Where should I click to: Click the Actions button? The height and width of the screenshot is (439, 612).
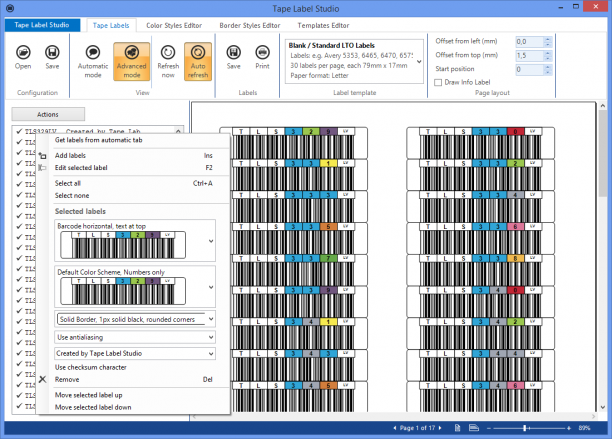[48, 114]
